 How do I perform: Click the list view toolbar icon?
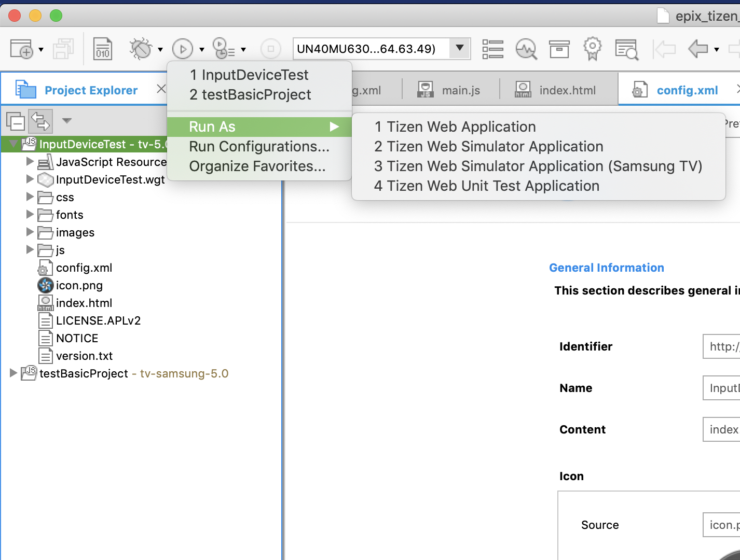click(492, 49)
